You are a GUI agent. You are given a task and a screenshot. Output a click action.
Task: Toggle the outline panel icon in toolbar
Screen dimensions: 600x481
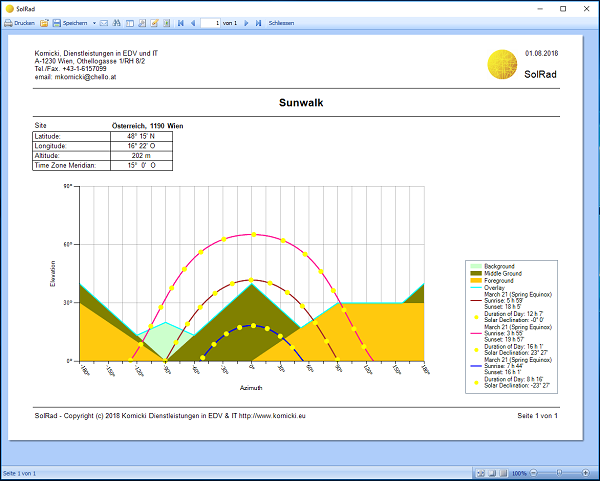tap(129, 22)
